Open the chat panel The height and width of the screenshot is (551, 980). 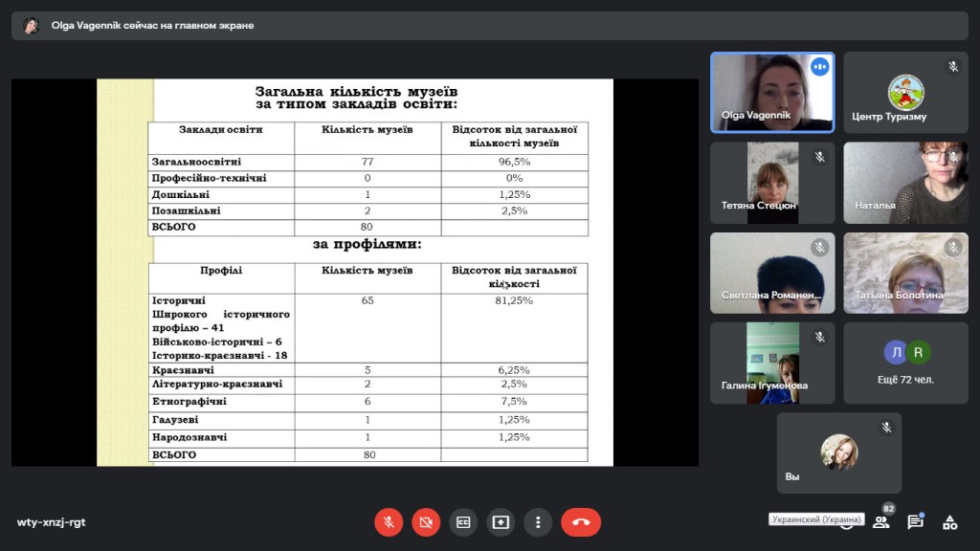tap(915, 521)
